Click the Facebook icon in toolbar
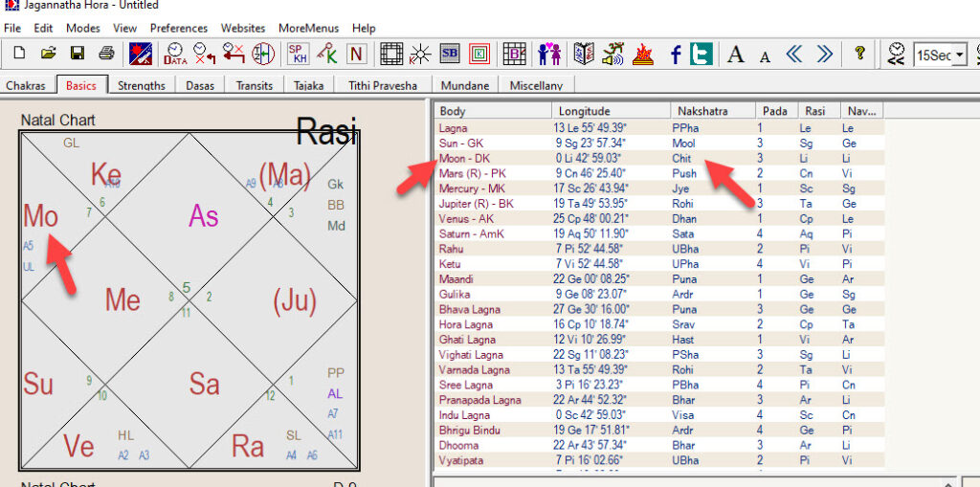Viewport: 980px width, 487px height. [675, 55]
